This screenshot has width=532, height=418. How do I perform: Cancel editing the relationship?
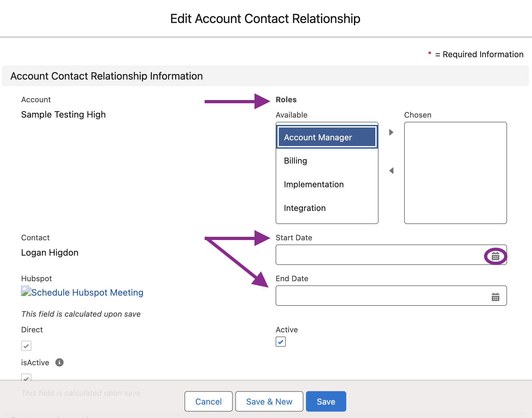coord(208,401)
